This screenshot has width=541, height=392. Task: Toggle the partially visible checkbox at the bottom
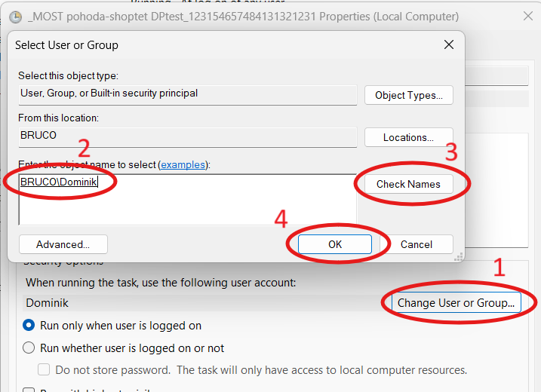click(29, 389)
